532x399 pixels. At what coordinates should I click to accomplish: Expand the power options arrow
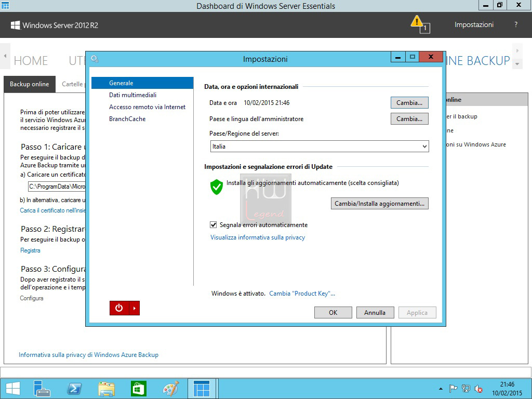tap(135, 308)
